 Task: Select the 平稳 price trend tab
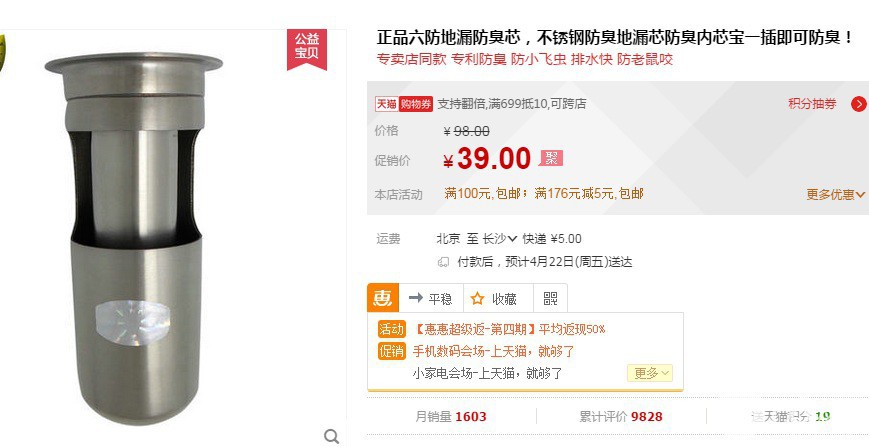(431, 298)
